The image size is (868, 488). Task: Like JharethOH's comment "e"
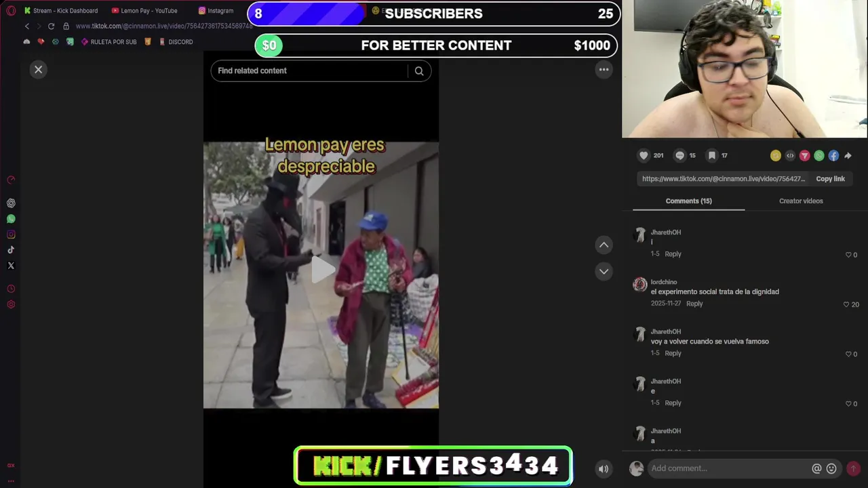[848, 403]
